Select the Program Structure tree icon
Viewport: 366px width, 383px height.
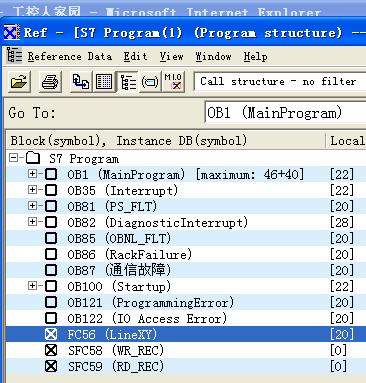(127, 82)
